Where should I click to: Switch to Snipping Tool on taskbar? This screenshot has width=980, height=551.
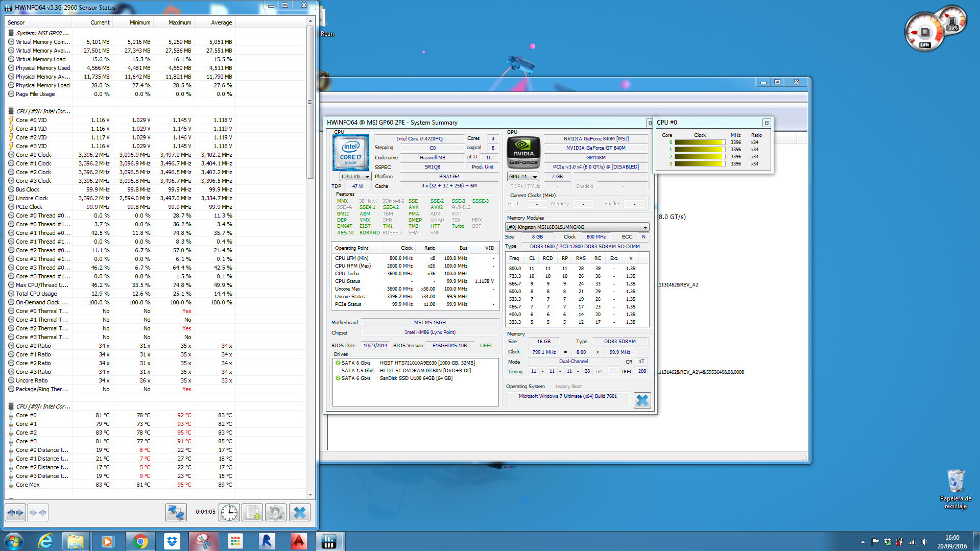pos(204,541)
